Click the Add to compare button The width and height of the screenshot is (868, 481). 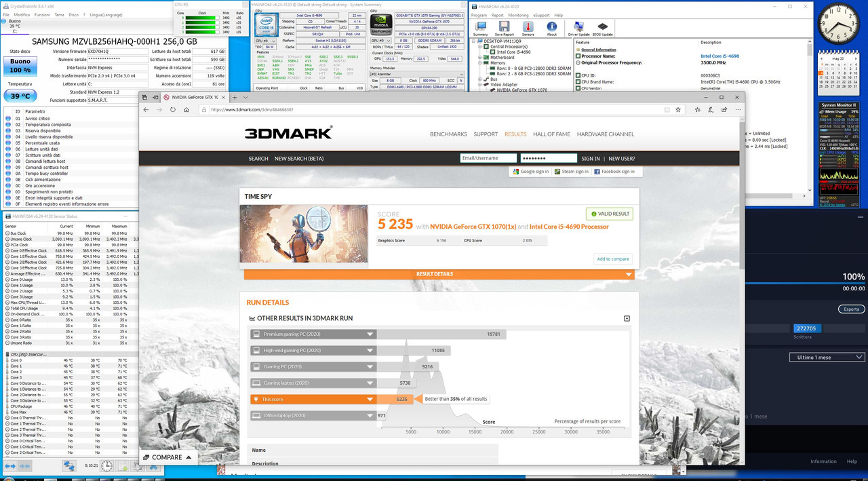(613, 258)
